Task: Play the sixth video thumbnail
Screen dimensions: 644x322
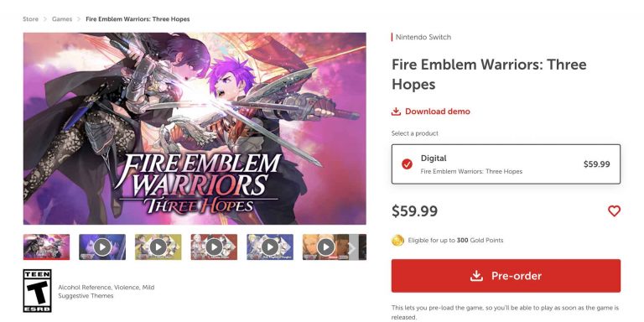Action: point(325,247)
